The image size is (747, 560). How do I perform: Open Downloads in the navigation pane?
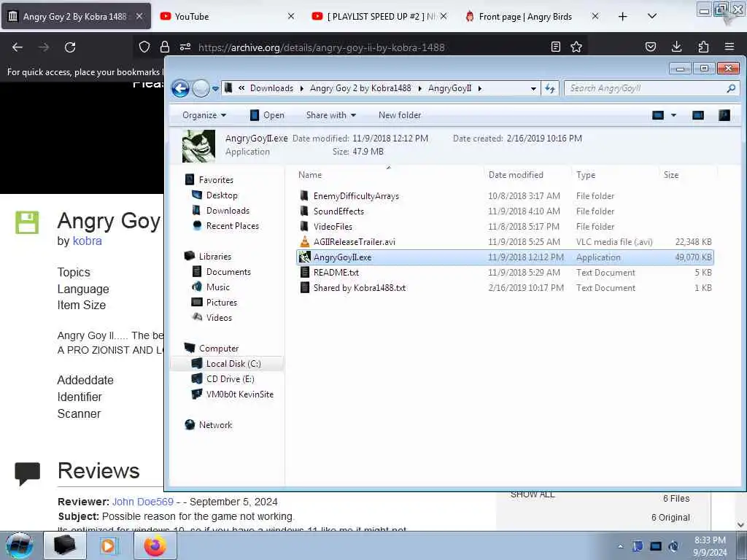[x=228, y=211]
